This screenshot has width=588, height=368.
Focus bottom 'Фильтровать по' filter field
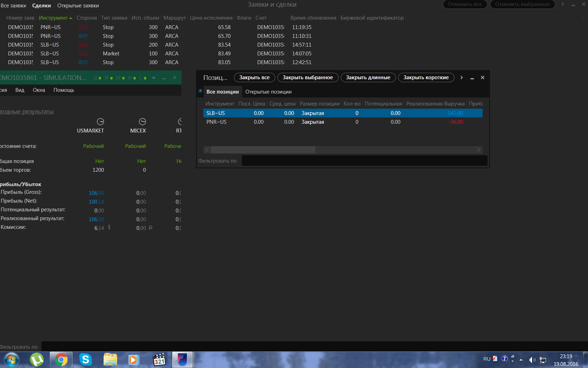[314, 347]
